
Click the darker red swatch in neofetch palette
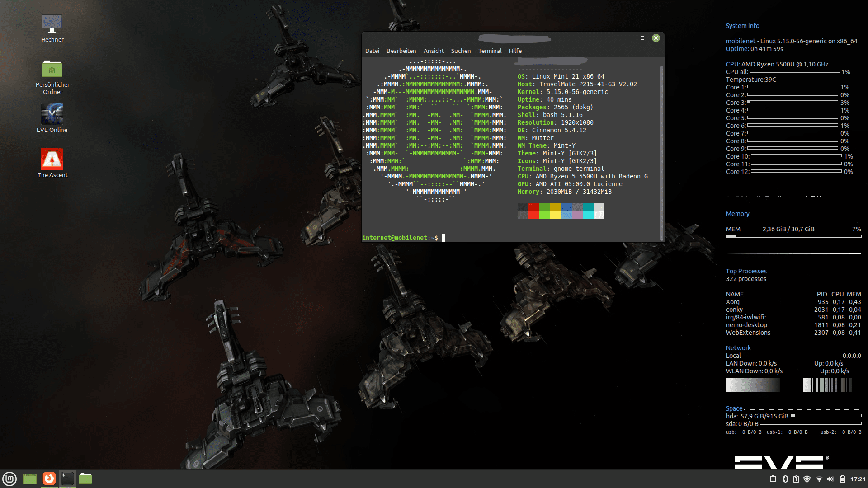pos(534,207)
